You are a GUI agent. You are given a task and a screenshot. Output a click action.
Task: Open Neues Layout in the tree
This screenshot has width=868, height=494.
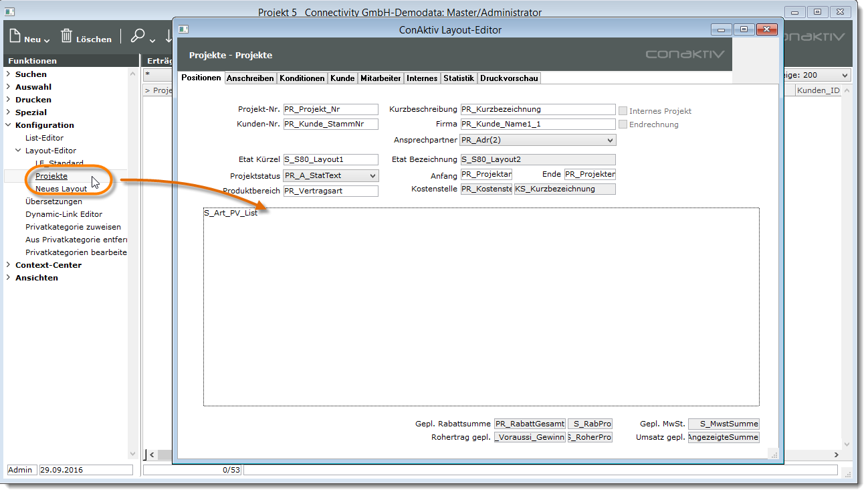pos(61,189)
